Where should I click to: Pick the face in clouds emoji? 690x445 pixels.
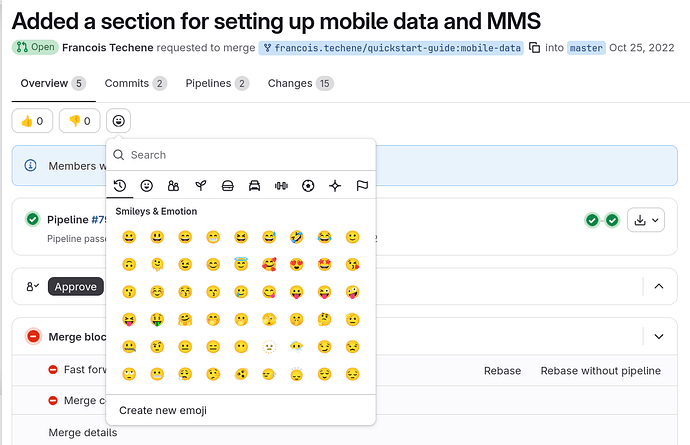297,347
